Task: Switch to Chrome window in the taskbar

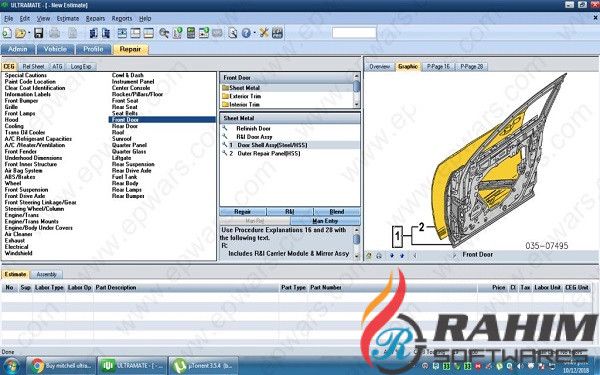Action: (60, 366)
